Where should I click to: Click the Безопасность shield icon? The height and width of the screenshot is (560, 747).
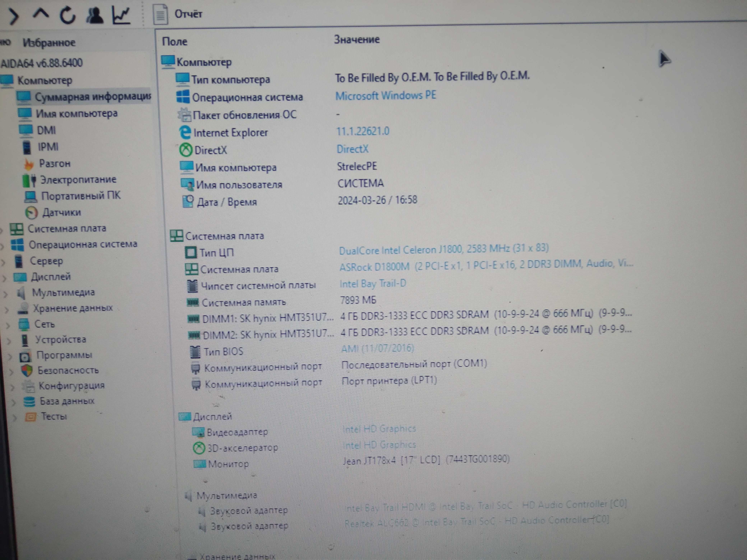(27, 371)
